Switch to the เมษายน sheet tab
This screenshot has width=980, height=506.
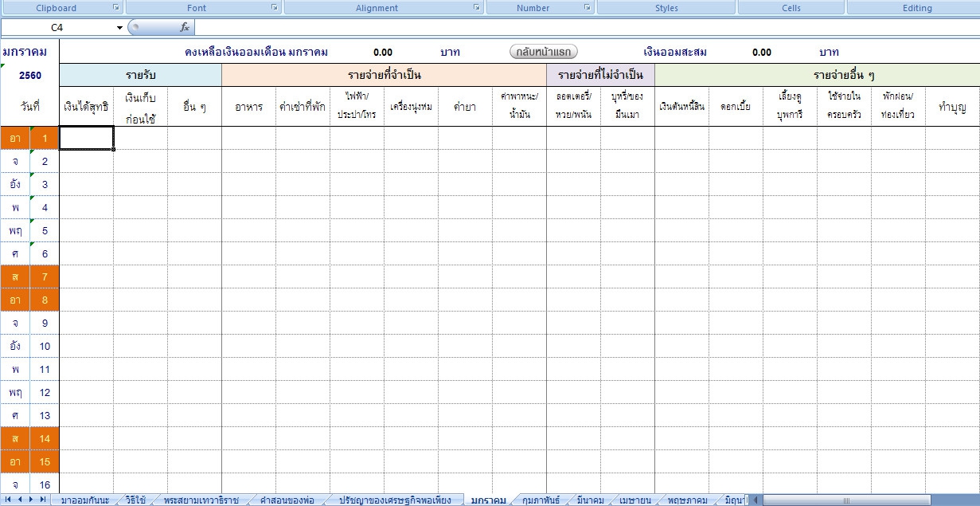(634, 500)
